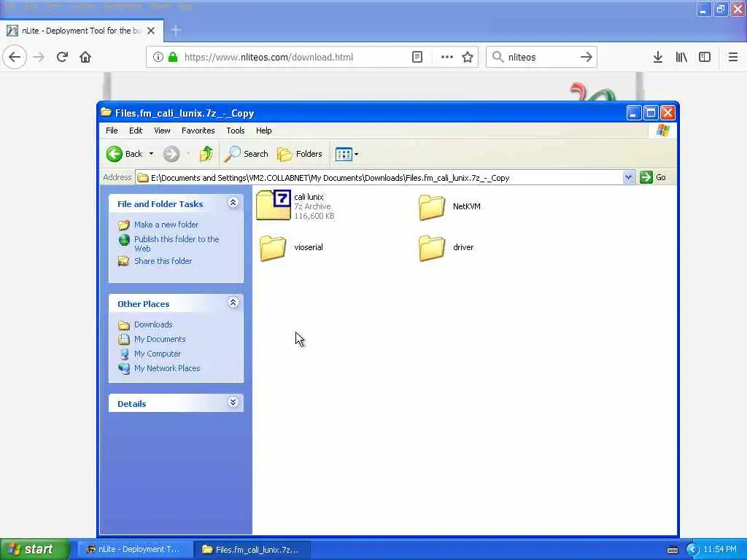Close the nLite Firefox tab
The width and height of the screenshot is (747, 560).
(x=151, y=31)
